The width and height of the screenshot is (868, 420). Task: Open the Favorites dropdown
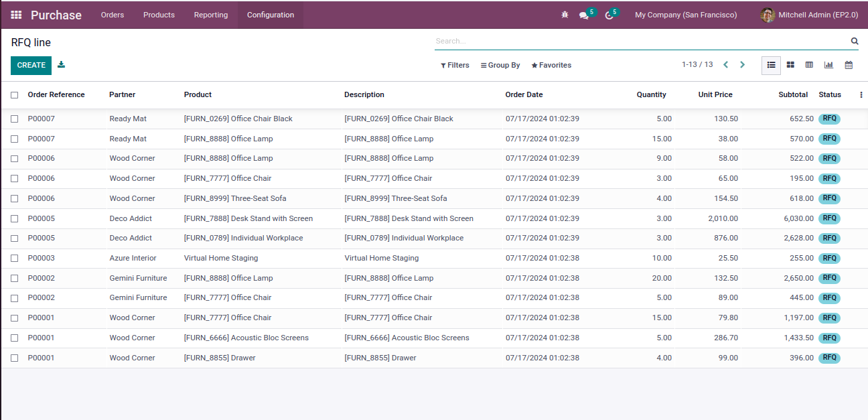click(x=551, y=65)
